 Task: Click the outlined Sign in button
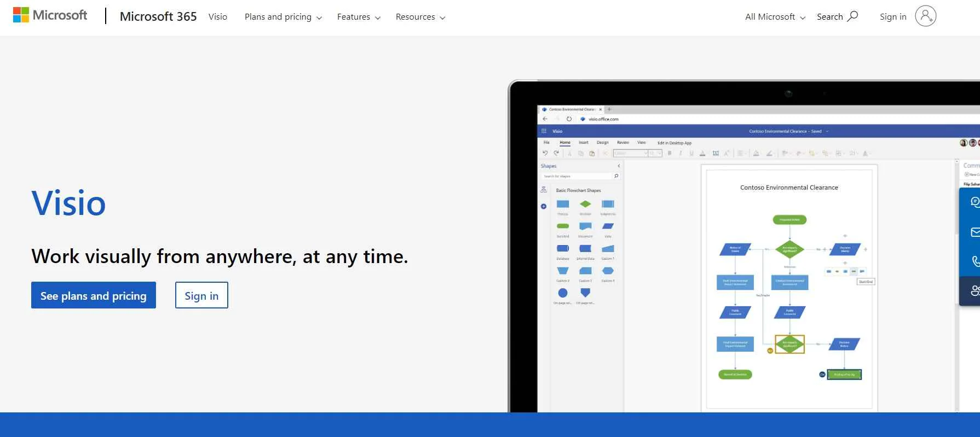201,295
